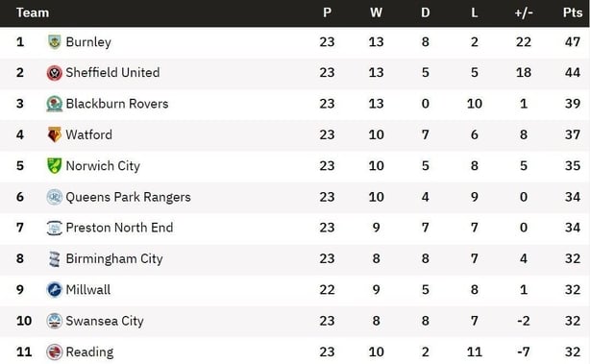Open the Swansea City team link
This screenshot has width=590, height=364.
point(105,321)
